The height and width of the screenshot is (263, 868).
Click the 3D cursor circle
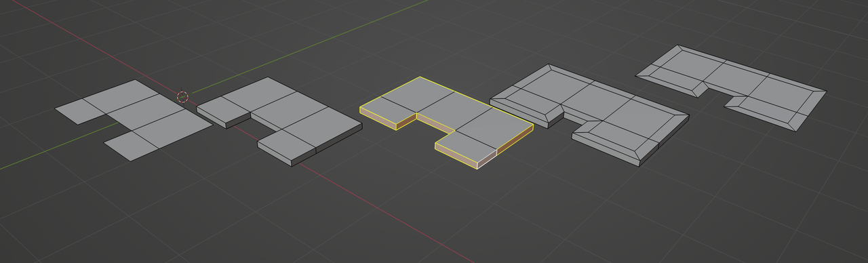(182, 97)
